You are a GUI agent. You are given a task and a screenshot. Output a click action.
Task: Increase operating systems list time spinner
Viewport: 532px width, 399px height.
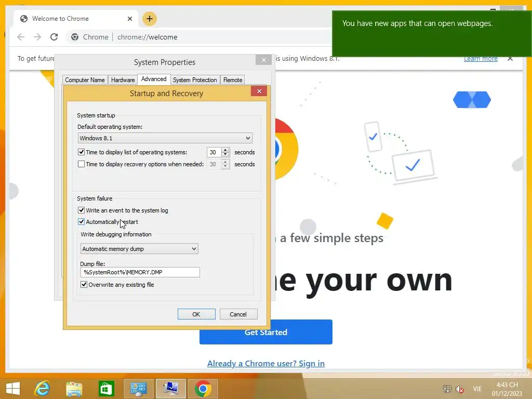225,150
